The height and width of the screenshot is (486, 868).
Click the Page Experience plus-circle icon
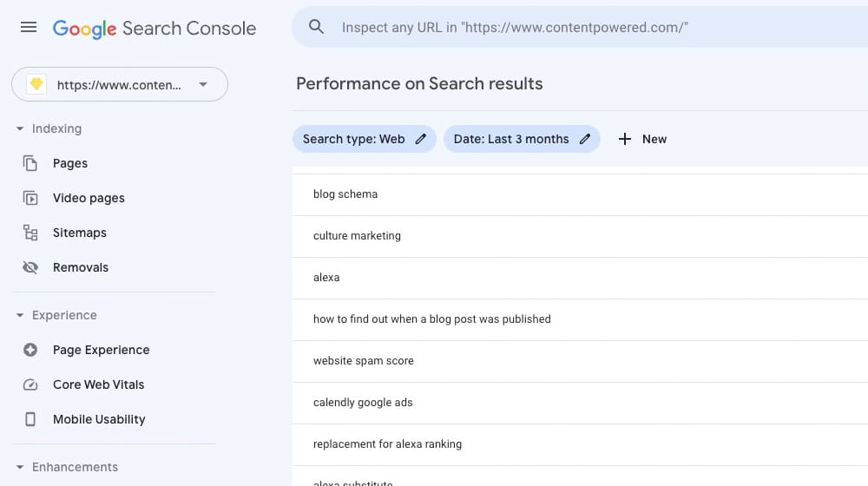click(30, 350)
